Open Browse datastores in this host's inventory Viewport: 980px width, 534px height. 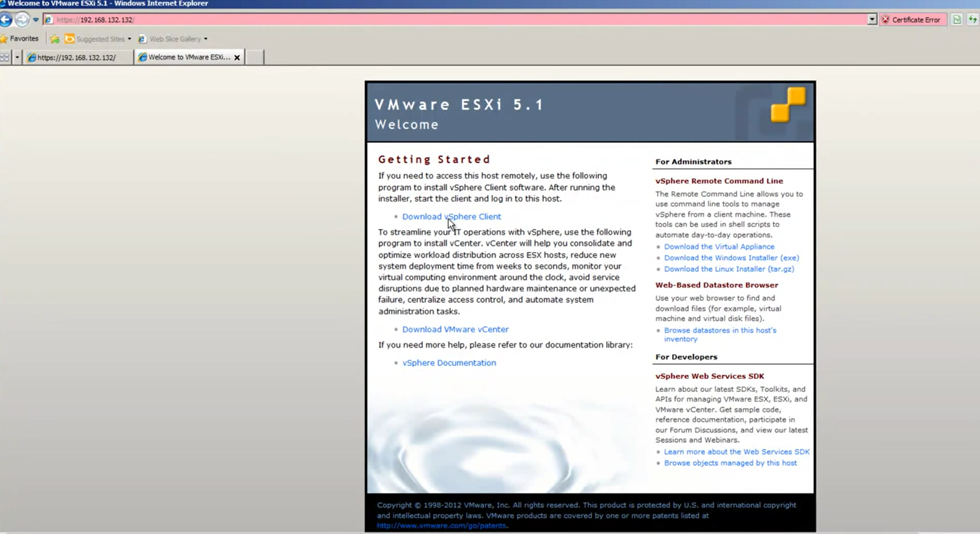pyautogui.click(x=719, y=335)
